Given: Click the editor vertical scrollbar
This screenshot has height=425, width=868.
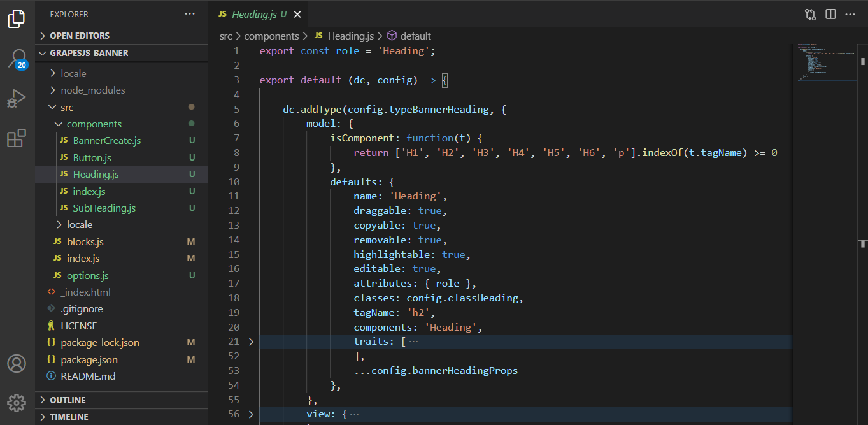Looking at the screenshot, I should 863,234.
